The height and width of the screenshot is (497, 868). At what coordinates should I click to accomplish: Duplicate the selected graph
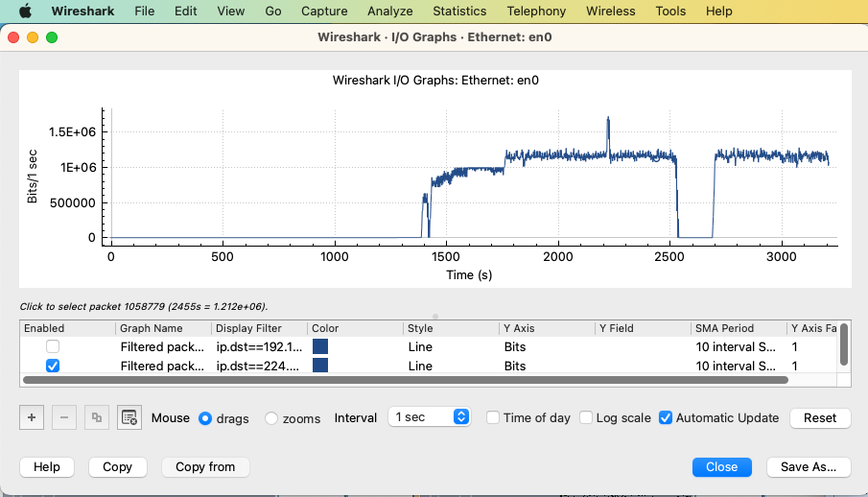coord(96,417)
